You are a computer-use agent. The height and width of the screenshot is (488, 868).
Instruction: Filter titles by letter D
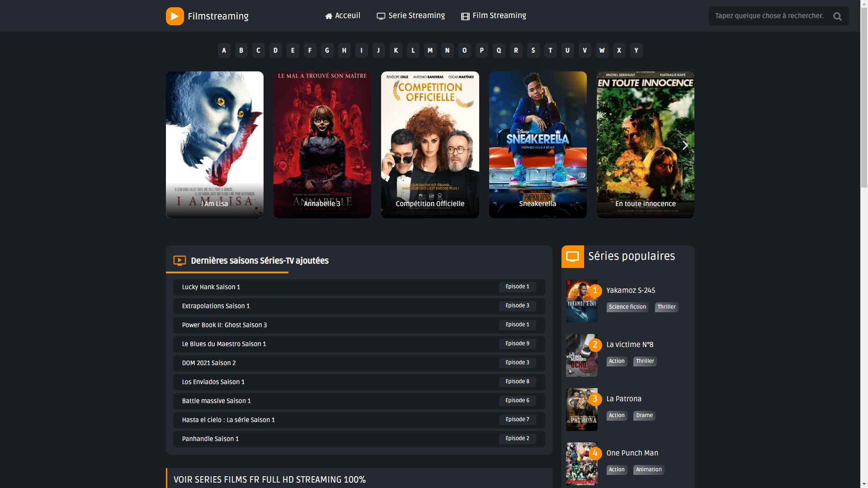(x=275, y=51)
